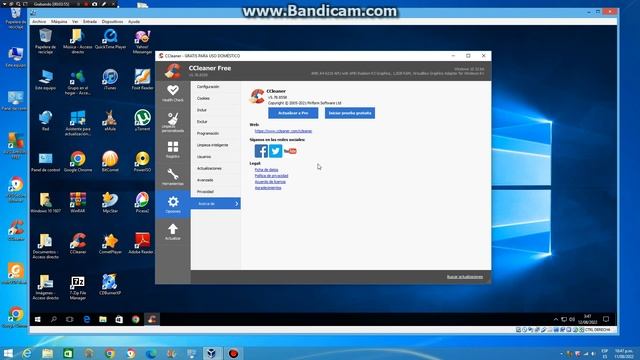Click Actualizar a Pro button
The height and width of the screenshot is (360, 640).
pos(293,113)
